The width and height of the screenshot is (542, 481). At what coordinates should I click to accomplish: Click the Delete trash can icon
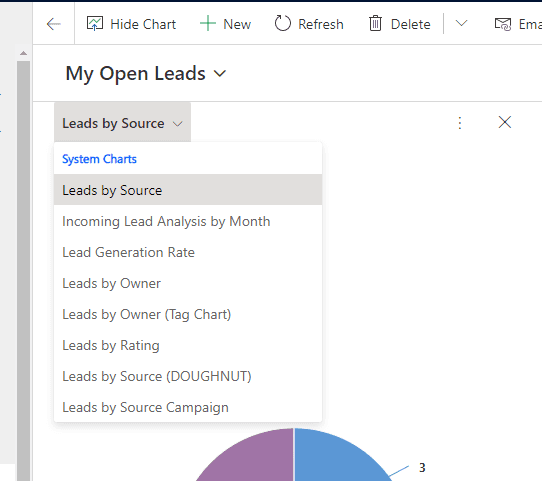pyautogui.click(x=375, y=23)
